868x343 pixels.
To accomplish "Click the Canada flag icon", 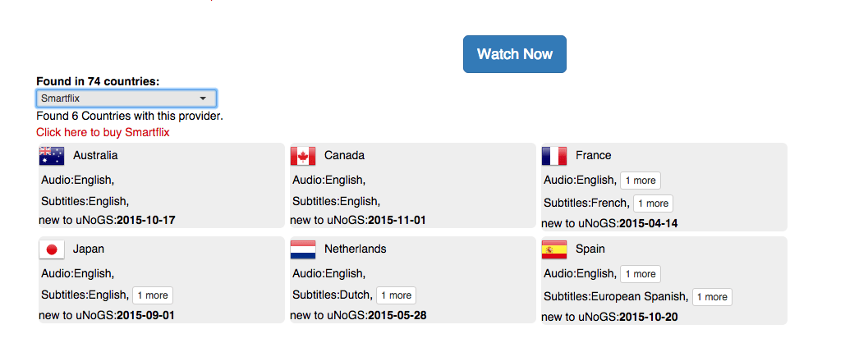I will click(x=303, y=156).
